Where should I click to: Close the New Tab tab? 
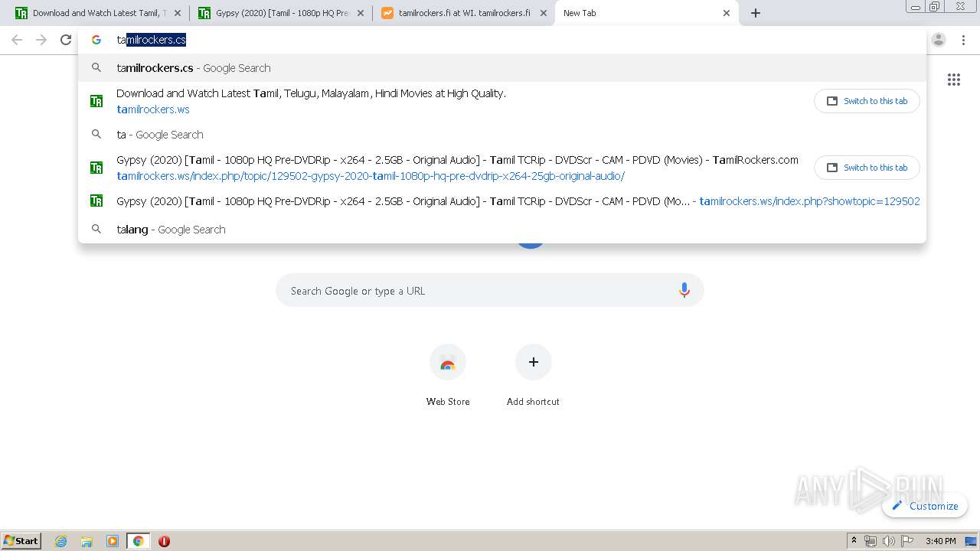(727, 13)
